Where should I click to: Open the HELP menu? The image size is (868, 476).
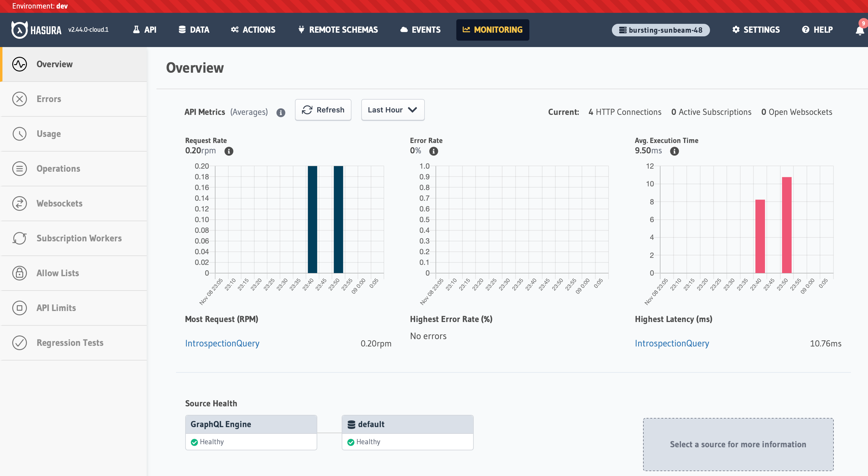(817, 30)
